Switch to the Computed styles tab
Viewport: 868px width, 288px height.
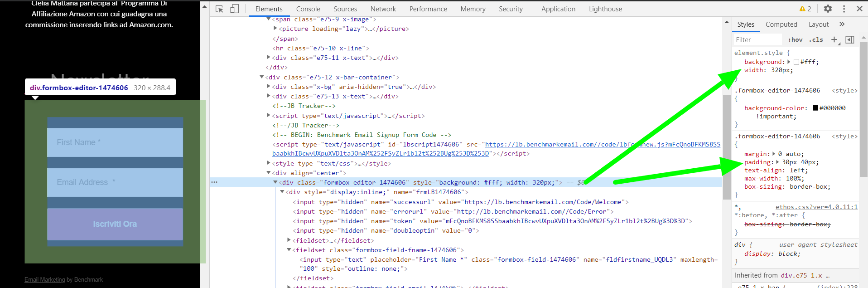(781, 24)
